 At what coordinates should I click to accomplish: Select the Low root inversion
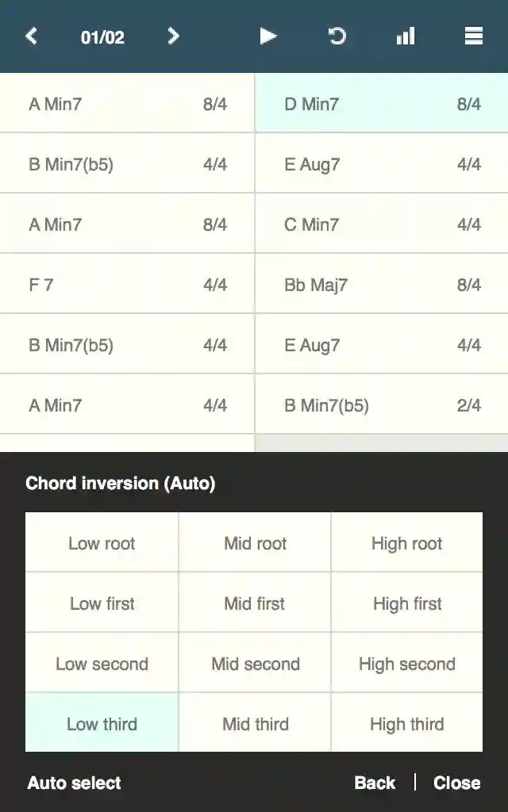tap(101, 542)
